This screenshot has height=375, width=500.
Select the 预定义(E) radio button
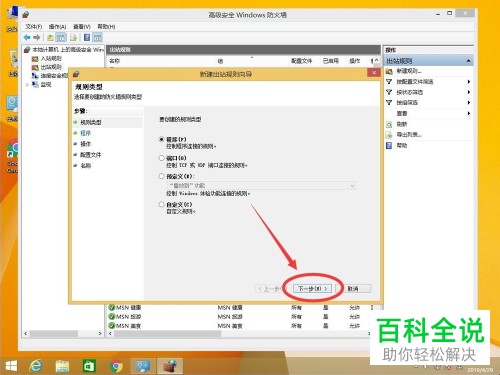(x=162, y=176)
